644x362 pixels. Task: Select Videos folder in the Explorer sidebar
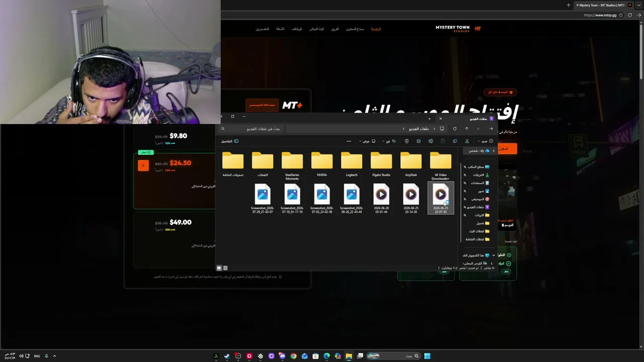[x=478, y=207]
